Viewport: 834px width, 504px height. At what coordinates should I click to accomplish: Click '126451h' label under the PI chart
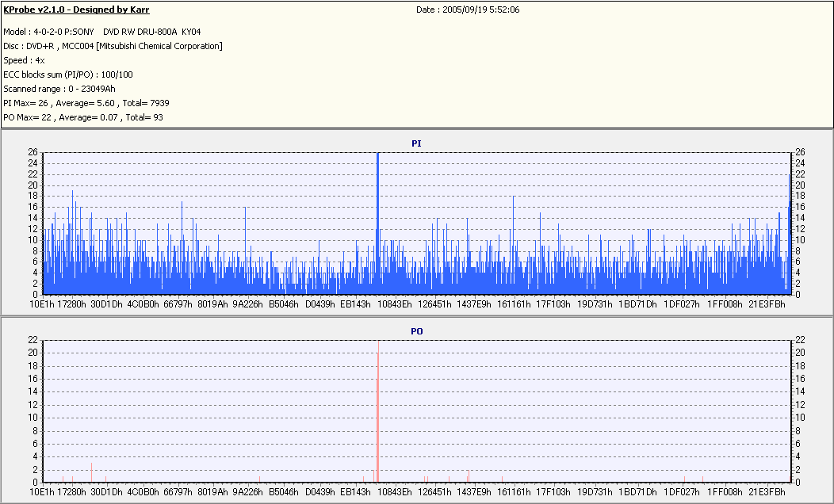434,304
